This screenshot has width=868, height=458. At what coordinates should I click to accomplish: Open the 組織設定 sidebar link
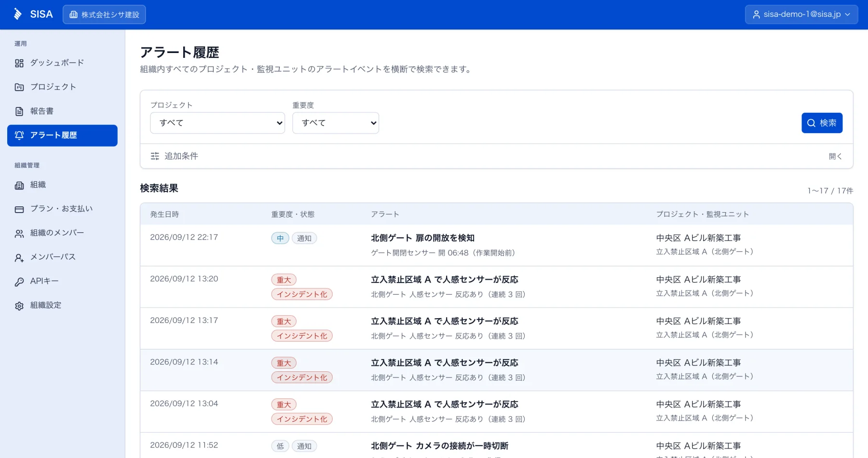pos(62,306)
